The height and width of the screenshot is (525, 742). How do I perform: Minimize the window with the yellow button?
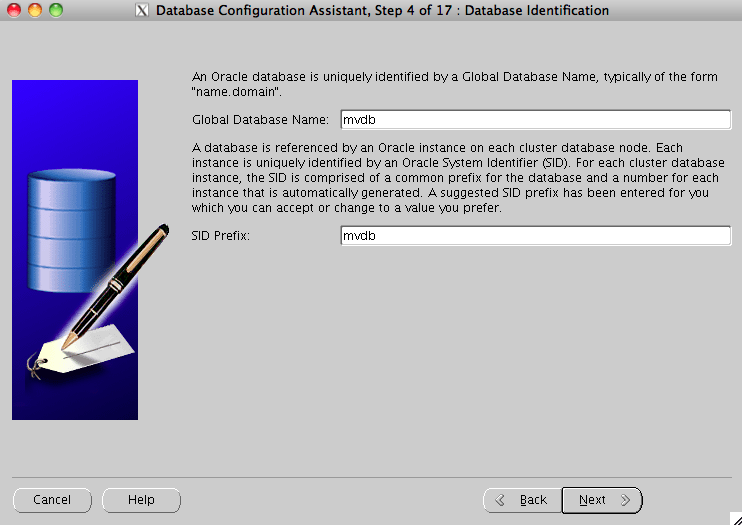(34, 10)
